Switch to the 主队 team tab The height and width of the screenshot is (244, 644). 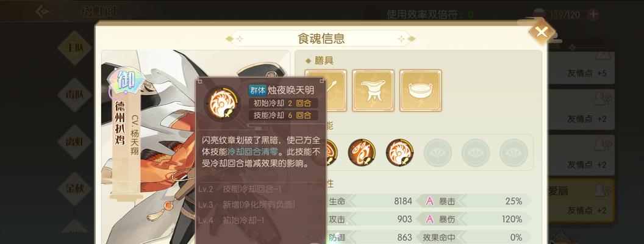[x=74, y=48]
